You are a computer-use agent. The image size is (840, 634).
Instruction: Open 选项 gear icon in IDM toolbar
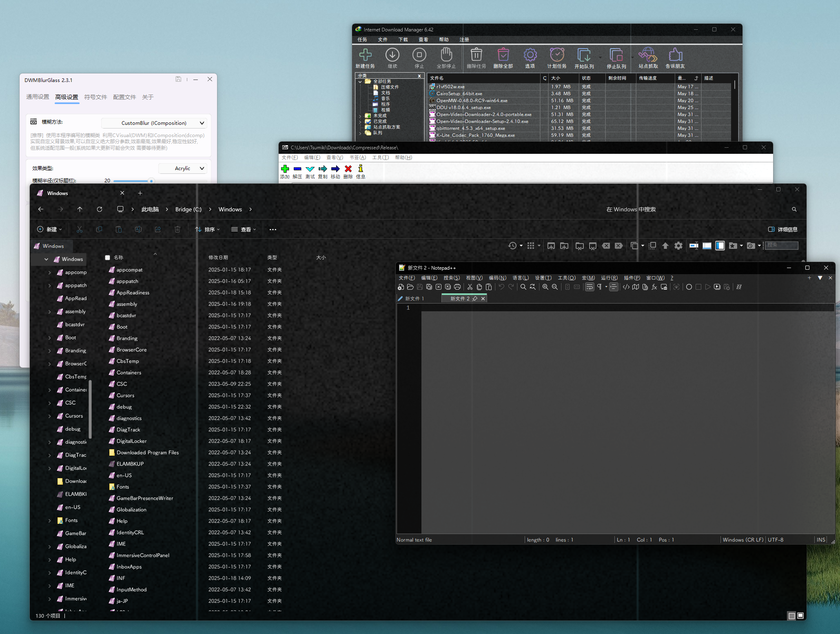click(530, 55)
